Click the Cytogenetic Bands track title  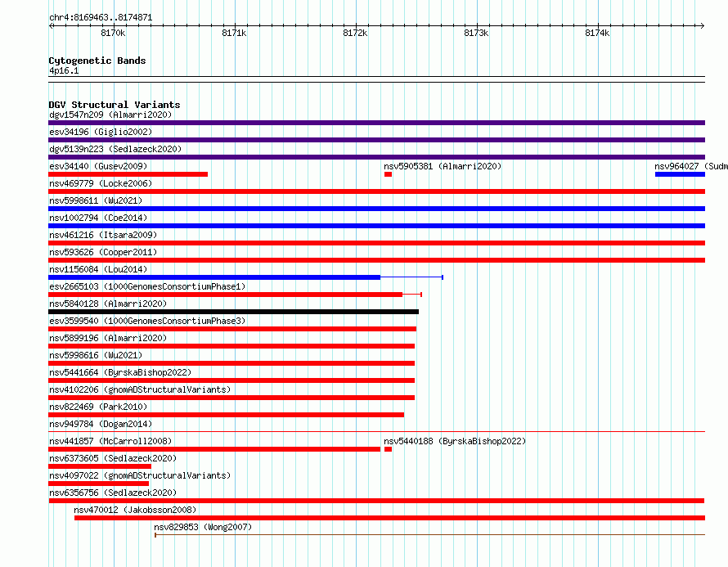97,61
